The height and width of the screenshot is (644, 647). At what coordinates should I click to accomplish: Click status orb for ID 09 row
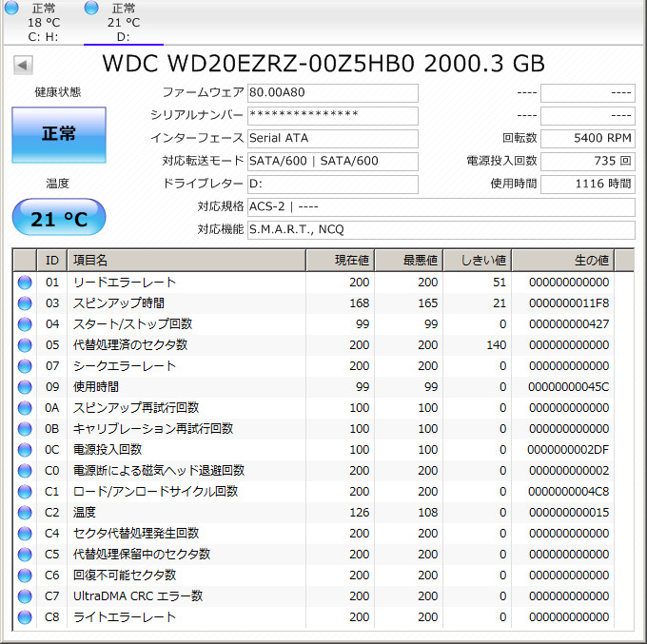[x=25, y=387]
